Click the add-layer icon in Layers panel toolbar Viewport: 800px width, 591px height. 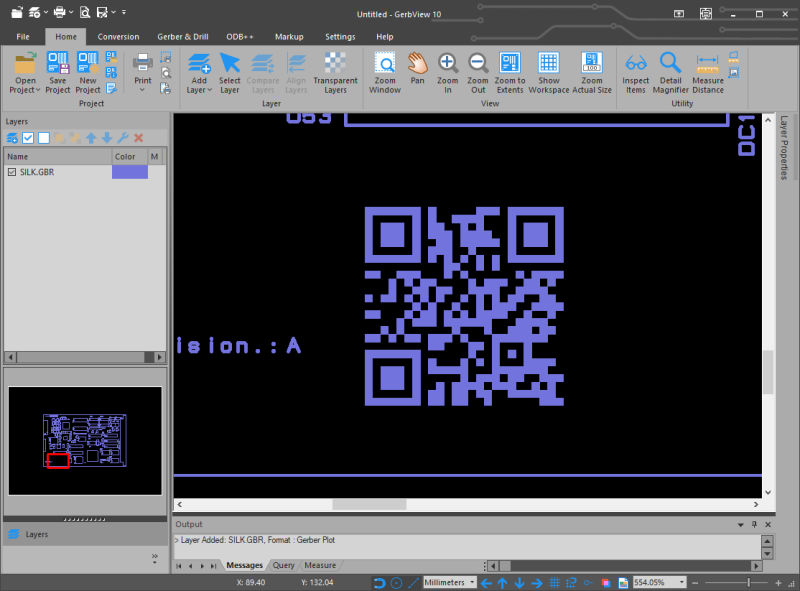[x=12, y=138]
